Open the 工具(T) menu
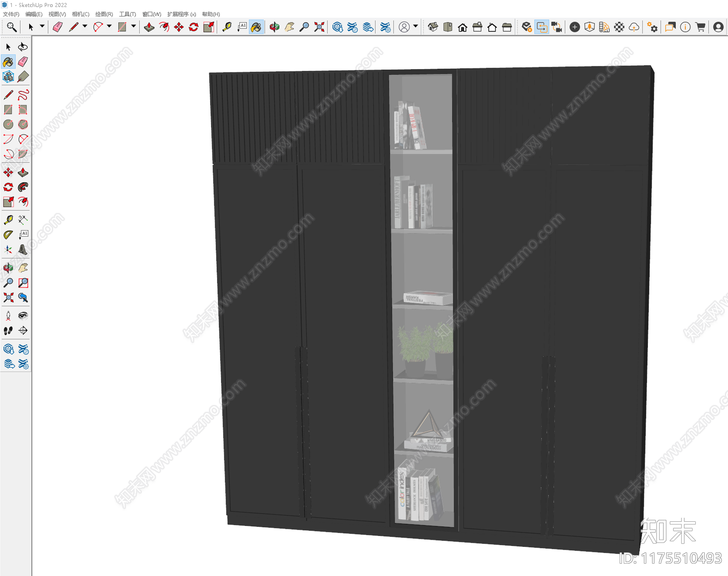Image resolution: width=728 pixels, height=576 pixels. click(x=127, y=14)
